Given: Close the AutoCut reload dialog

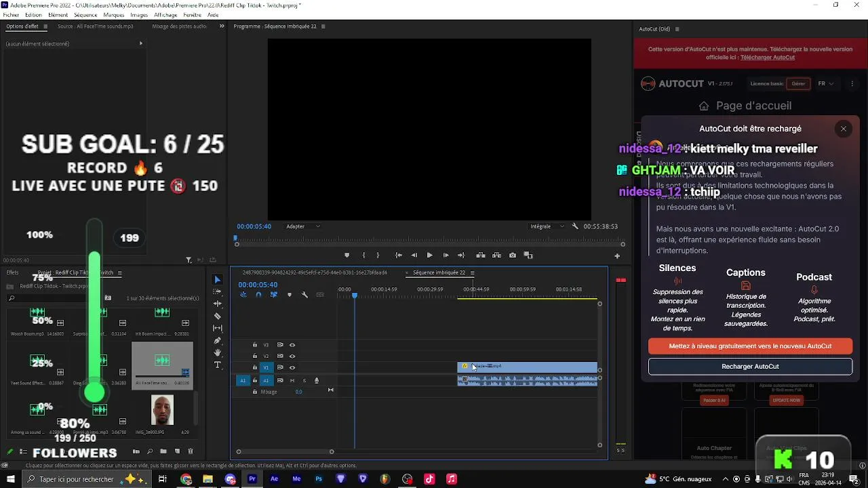Looking at the screenshot, I should click(844, 129).
